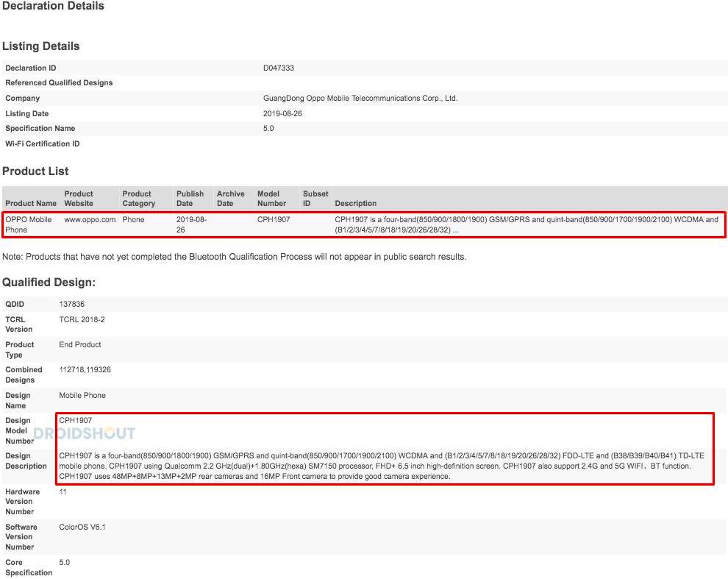
Task: Click the www.oppo.com product website
Action: 90,219
